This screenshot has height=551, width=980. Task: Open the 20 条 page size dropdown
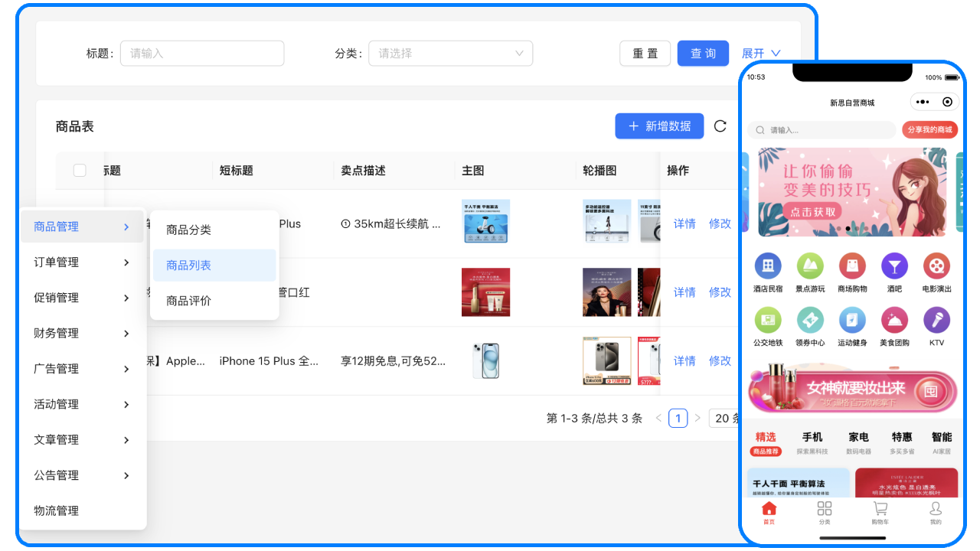point(724,418)
